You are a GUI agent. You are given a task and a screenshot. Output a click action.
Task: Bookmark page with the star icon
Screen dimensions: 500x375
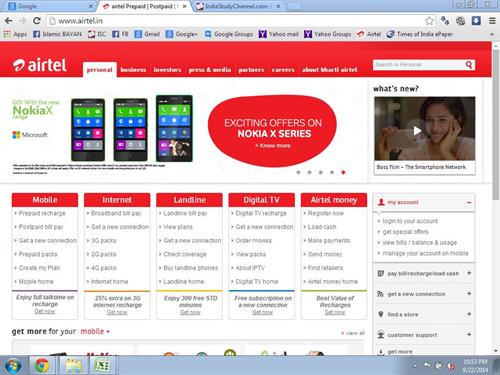pos(429,21)
